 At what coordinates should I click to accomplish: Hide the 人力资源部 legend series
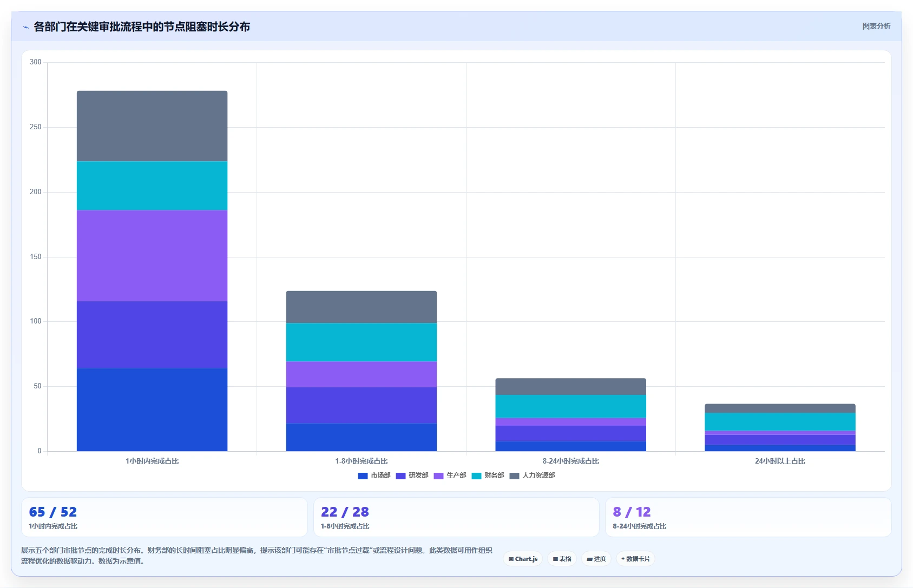tap(533, 475)
